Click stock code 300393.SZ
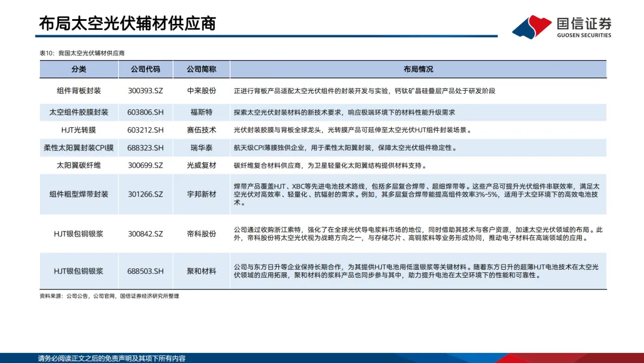The width and height of the screenshot is (644, 363). point(145,91)
